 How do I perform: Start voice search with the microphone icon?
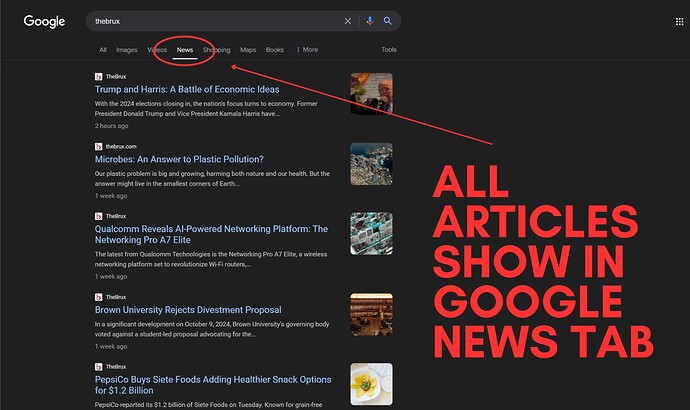[x=370, y=21]
